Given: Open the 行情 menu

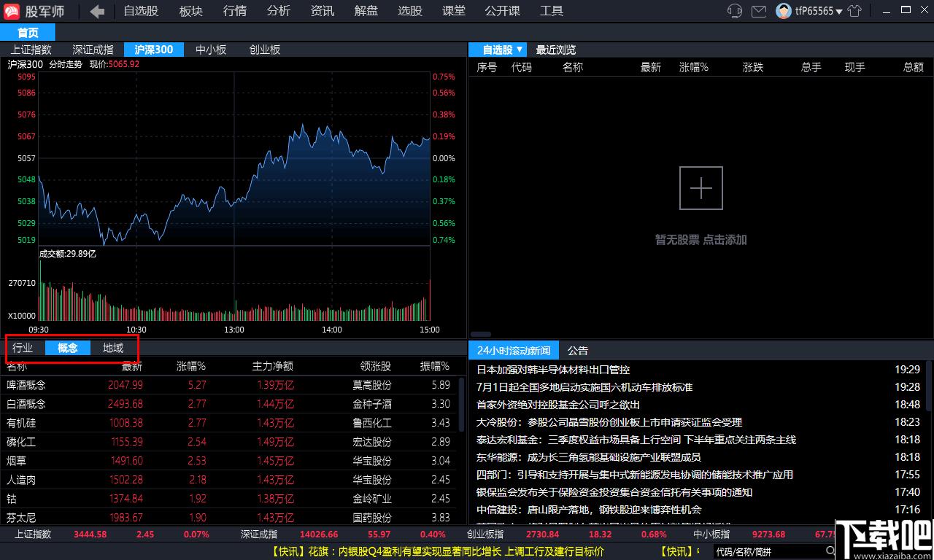Looking at the screenshot, I should pyautogui.click(x=234, y=11).
